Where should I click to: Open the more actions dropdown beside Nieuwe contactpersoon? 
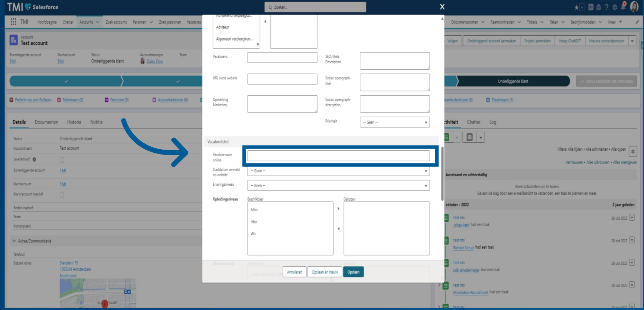(x=632, y=41)
